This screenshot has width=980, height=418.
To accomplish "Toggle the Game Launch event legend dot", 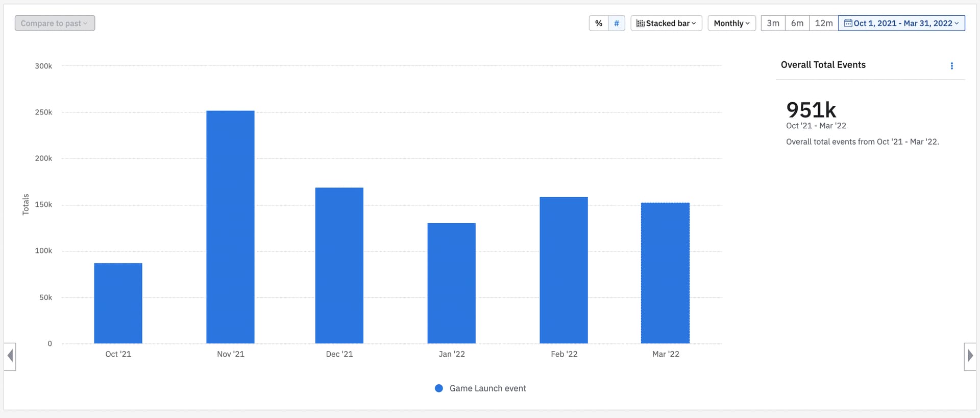I will point(438,388).
